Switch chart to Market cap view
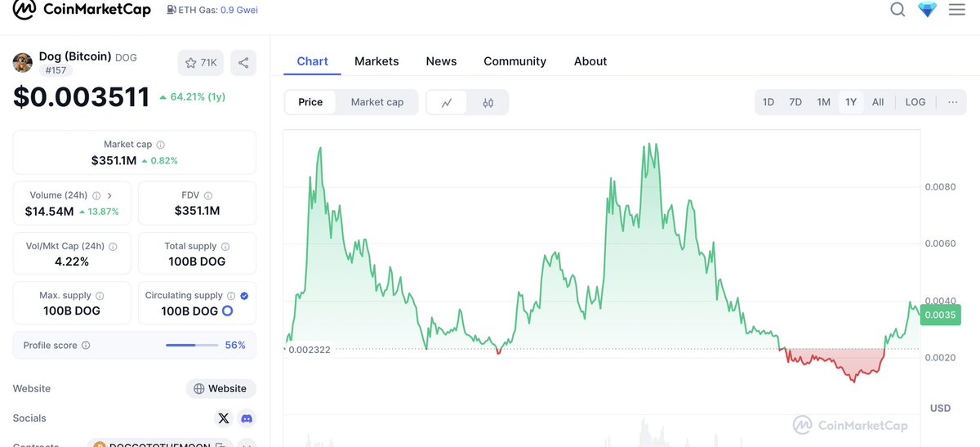This screenshot has height=447, width=980. point(377,102)
